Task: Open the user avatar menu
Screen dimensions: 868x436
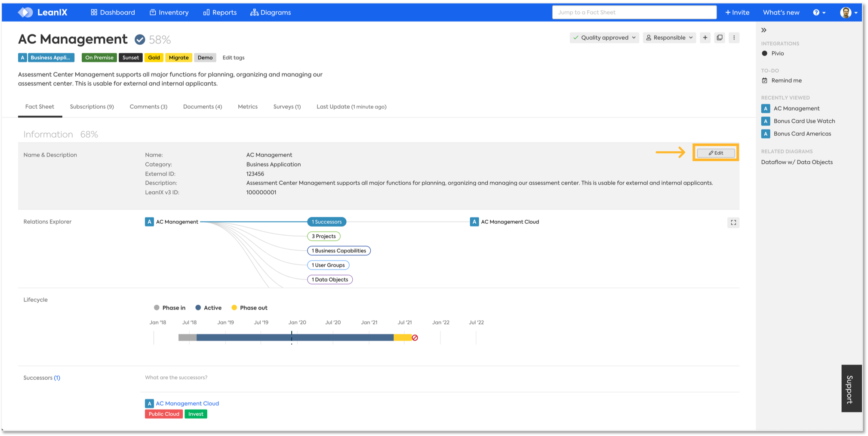Action: [x=849, y=12]
